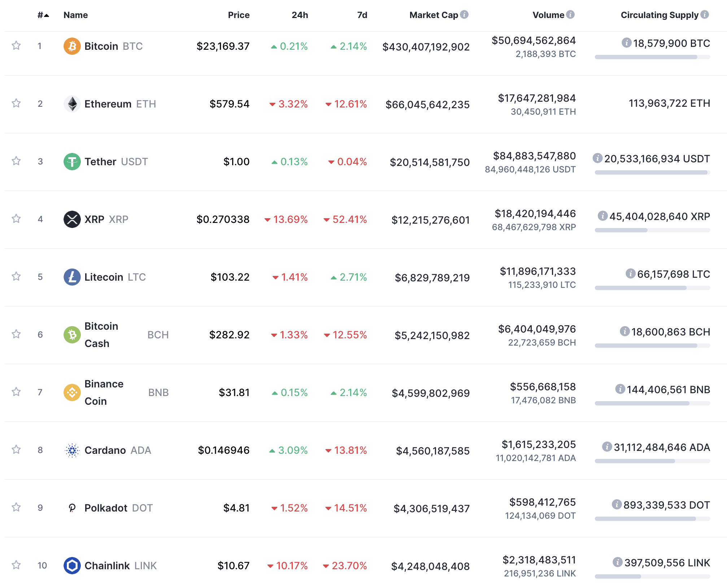
Task: Open the Litecoin coin page link
Action: point(104,277)
